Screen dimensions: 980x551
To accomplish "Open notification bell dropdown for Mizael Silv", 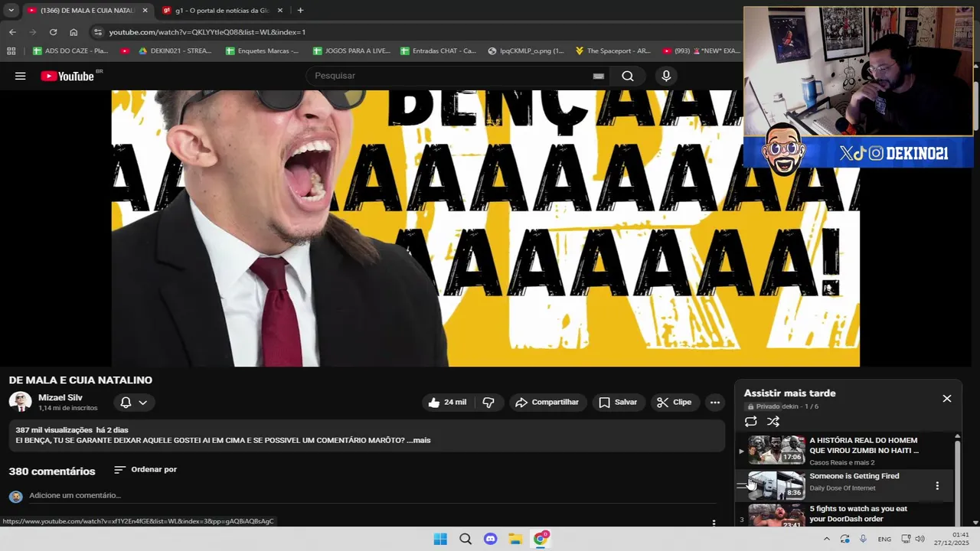I will [134, 403].
